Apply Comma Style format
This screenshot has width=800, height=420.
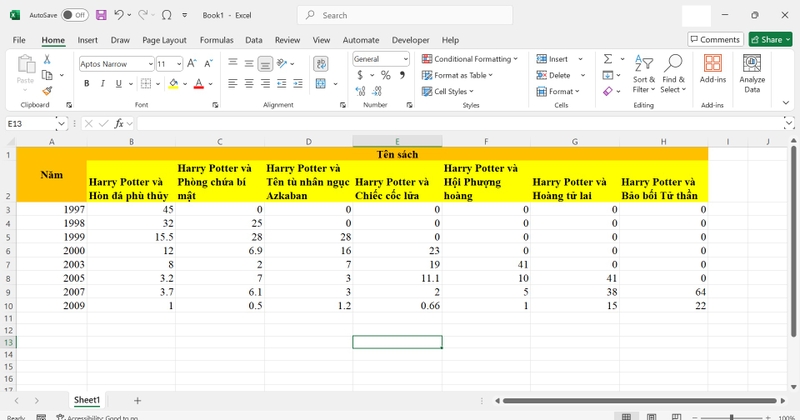pos(403,76)
